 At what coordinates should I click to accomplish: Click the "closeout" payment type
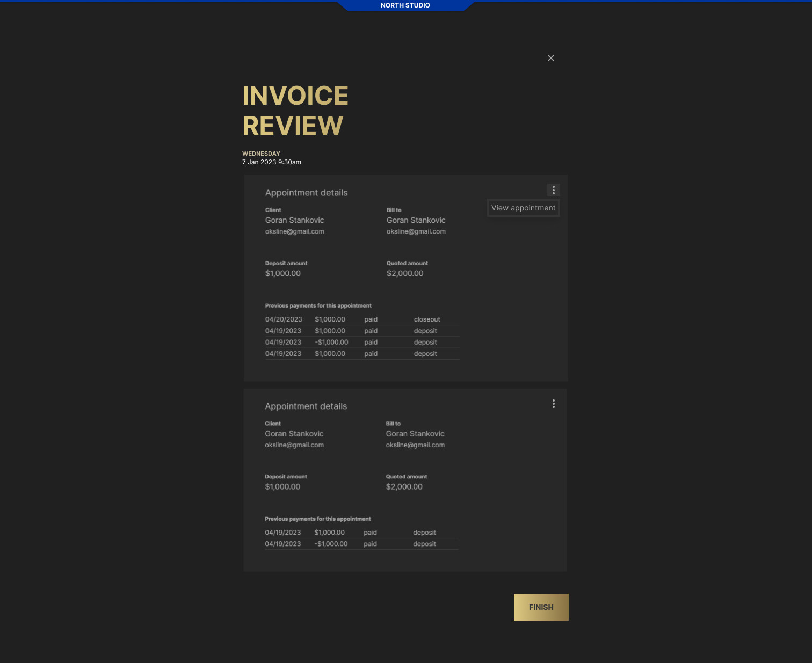(427, 319)
